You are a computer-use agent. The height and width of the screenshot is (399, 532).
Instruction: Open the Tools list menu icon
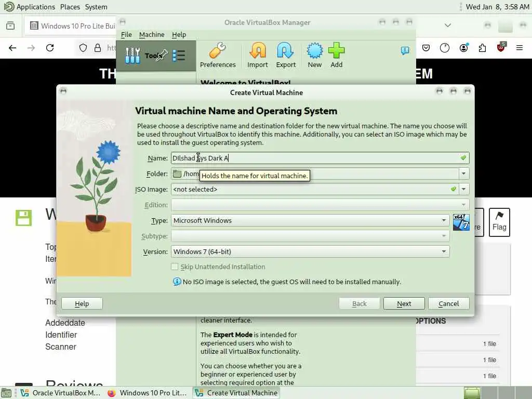179,55
